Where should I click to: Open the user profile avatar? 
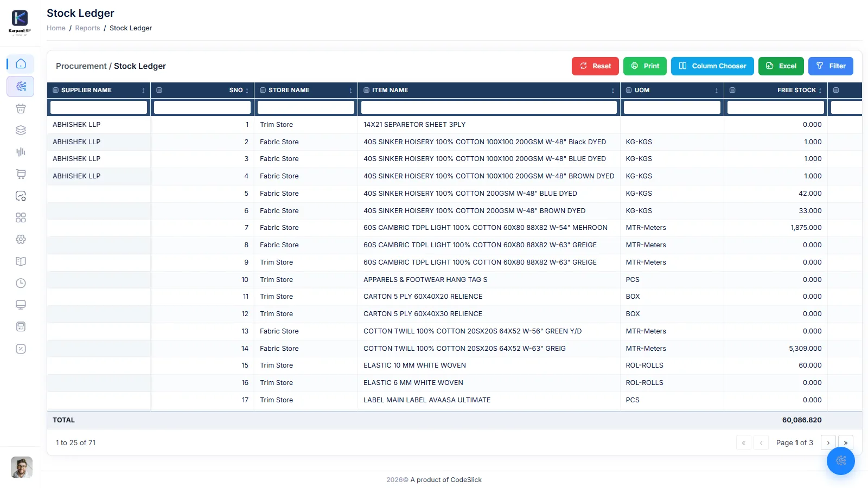tap(22, 467)
